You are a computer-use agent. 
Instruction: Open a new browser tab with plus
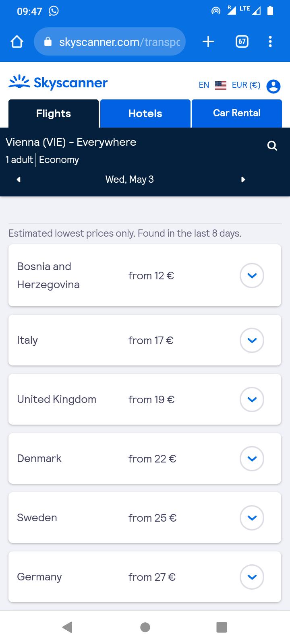pyautogui.click(x=208, y=41)
